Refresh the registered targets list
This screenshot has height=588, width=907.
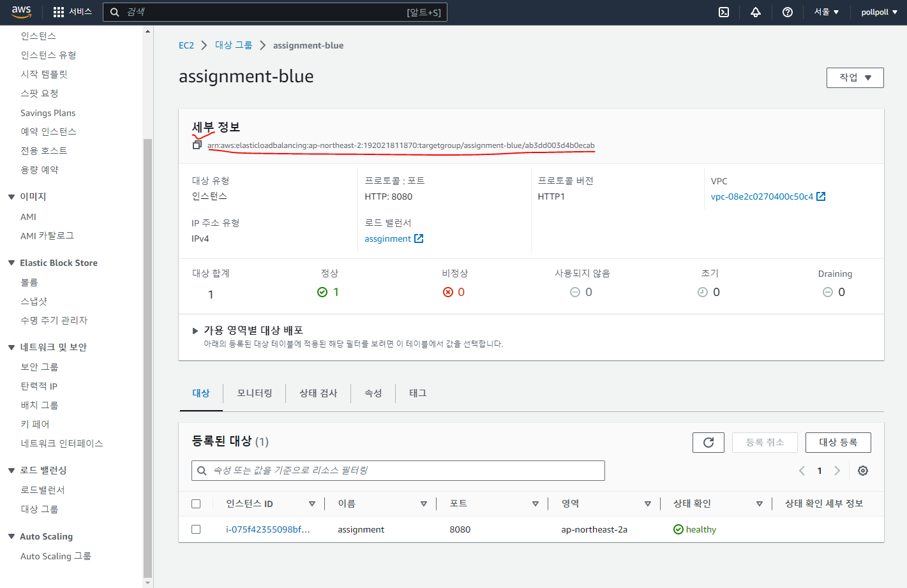(708, 443)
